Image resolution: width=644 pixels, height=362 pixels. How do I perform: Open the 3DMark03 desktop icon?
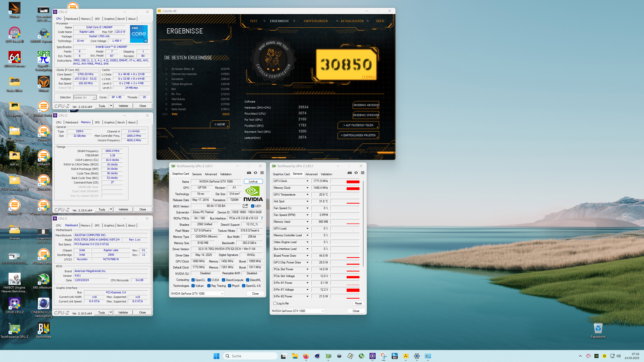tap(44, 133)
